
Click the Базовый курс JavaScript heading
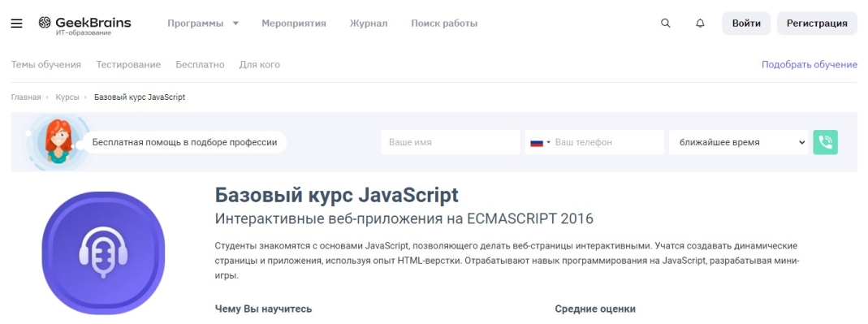tap(337, 195)
